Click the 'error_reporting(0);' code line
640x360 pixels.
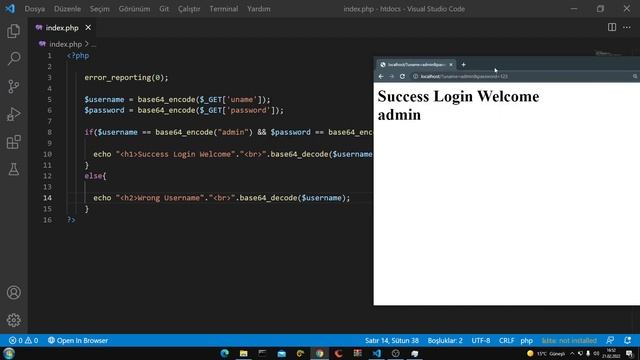(x=126, y=78)
